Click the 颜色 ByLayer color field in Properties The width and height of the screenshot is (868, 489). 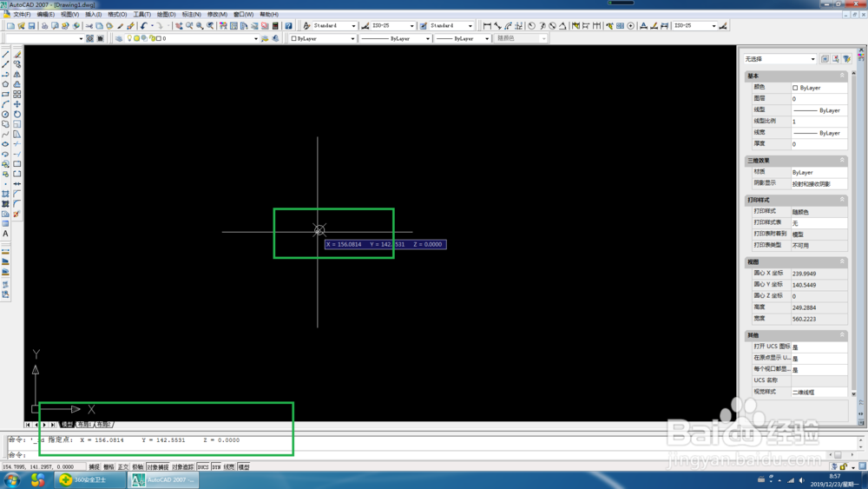click(x=819, y=88)
